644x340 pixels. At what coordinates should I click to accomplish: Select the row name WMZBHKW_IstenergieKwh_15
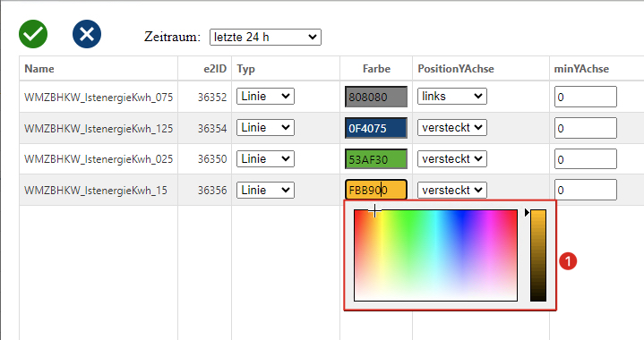(x=96, y=191)
